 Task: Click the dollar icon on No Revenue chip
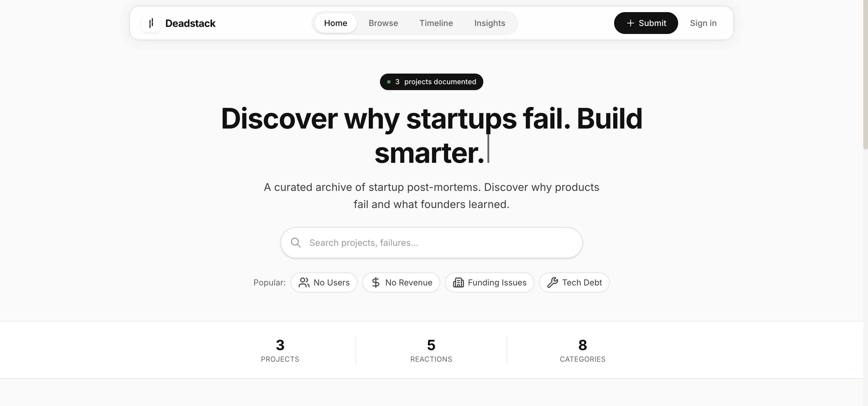tap(376, 282)
